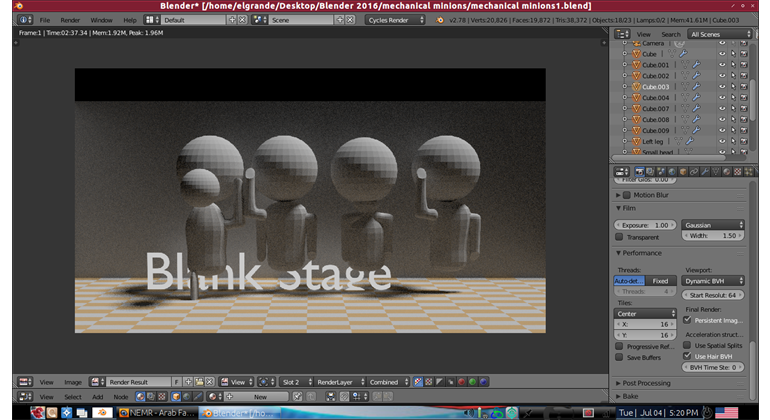
Task: Click the Cube.002 mesh object icon
Action: pyautogui.click(x=636, y=76)
